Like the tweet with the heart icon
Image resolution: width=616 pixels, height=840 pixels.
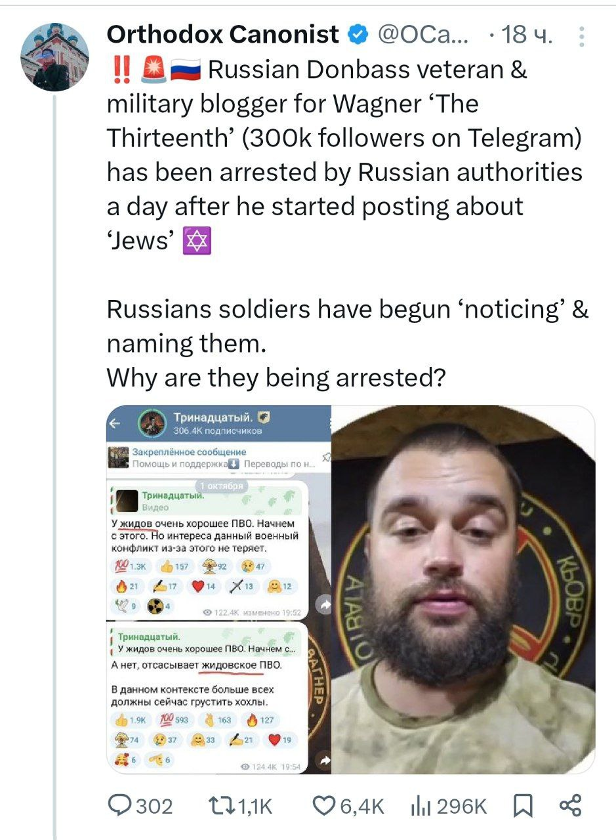323,806
